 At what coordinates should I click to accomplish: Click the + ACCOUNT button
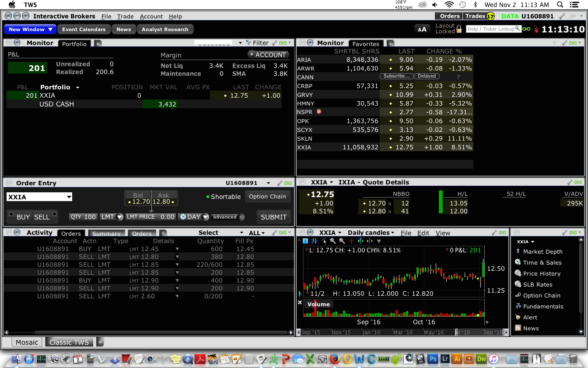click(268, 54)
